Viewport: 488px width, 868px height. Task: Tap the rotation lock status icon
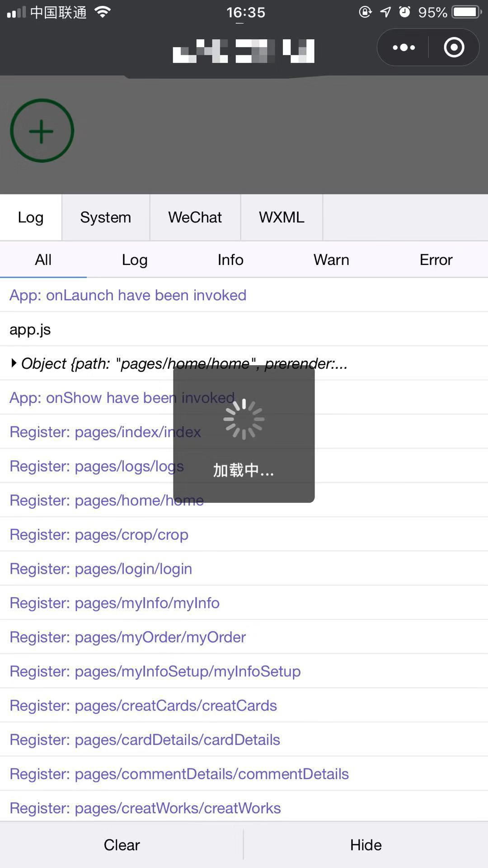pyautogui.click(x=365, y=12)
